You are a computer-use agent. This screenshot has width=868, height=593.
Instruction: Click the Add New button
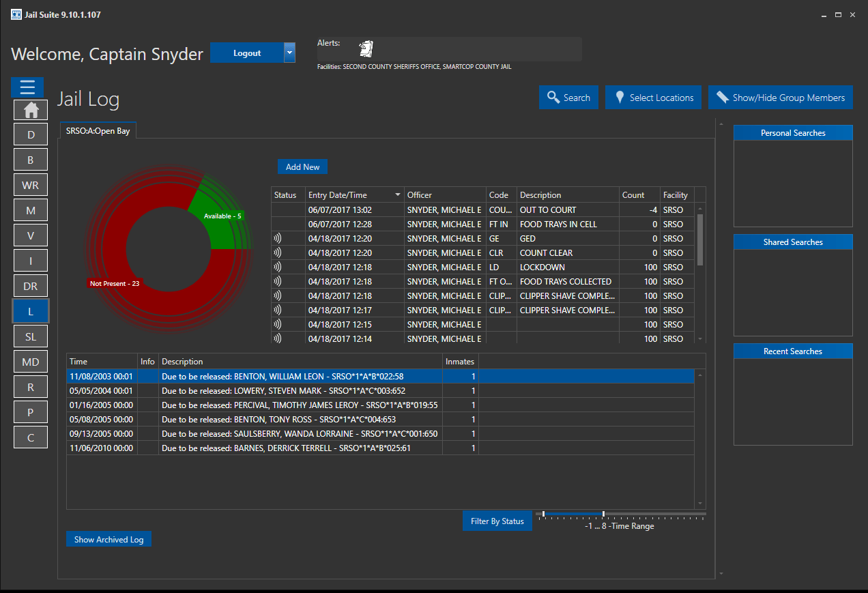(x=302, y=167)
